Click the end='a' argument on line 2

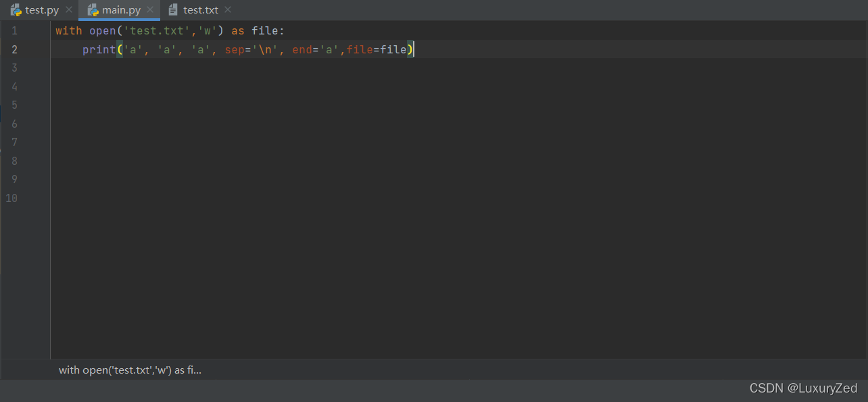point(316,49)
